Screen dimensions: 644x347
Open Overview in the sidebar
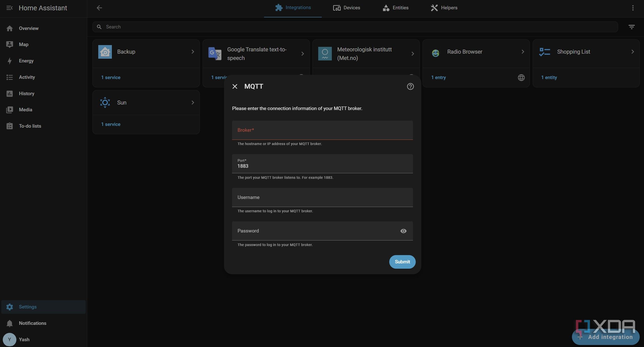[43, 28]
